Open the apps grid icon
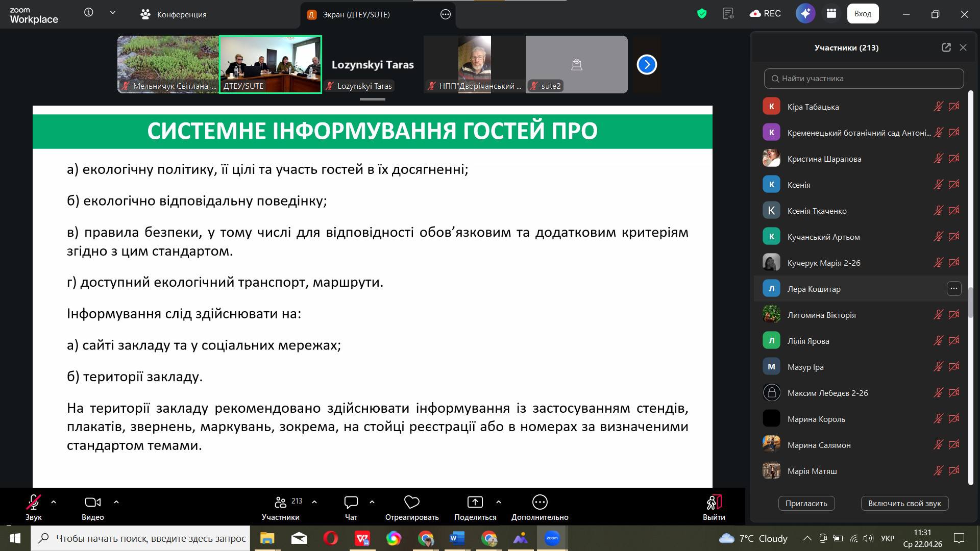The width and height of the screenshot is (980, 551). coord(831,14)
